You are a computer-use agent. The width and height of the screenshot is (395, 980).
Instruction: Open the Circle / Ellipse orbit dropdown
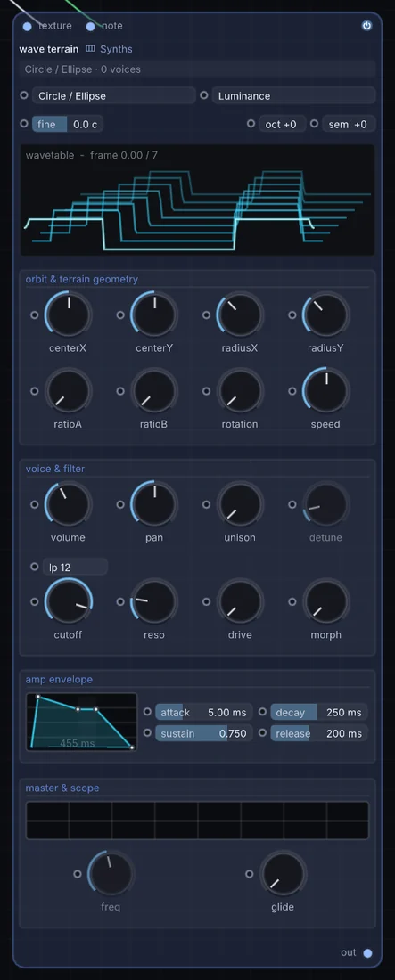(x=113, y=95)
